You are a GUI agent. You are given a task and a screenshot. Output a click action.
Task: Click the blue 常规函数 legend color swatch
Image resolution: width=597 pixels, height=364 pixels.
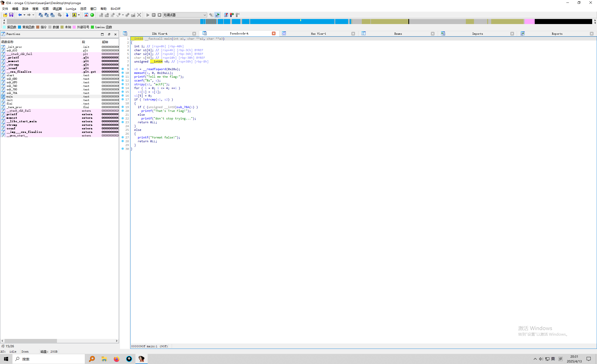[19, 27]
